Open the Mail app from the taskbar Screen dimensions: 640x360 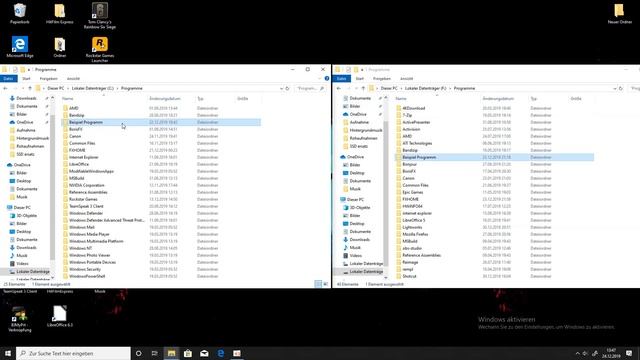pos(204,353)
